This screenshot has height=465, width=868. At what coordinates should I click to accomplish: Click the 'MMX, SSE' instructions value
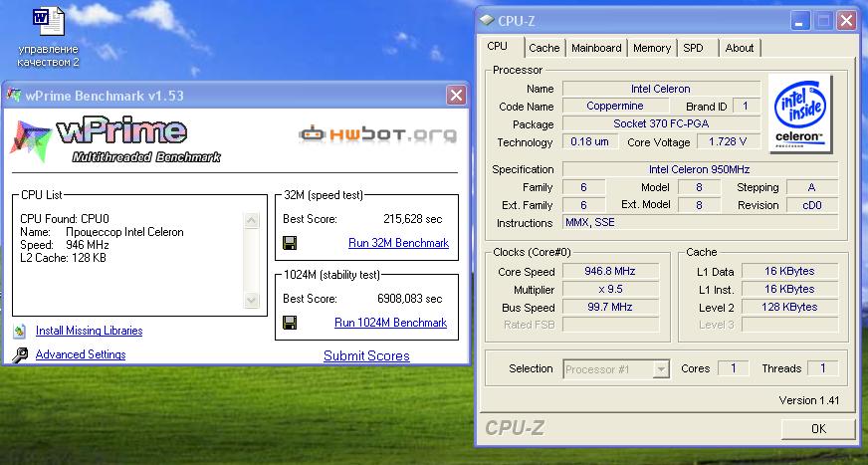700,222
